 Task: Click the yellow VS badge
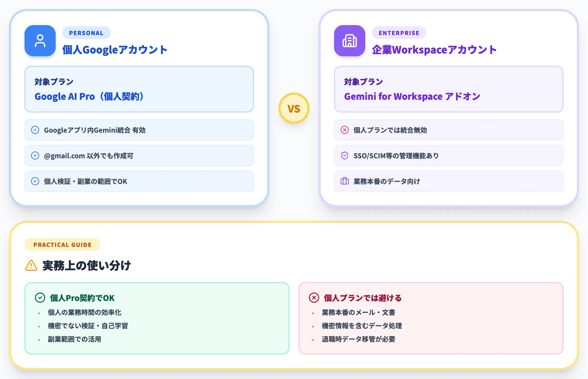click(294, 108)
